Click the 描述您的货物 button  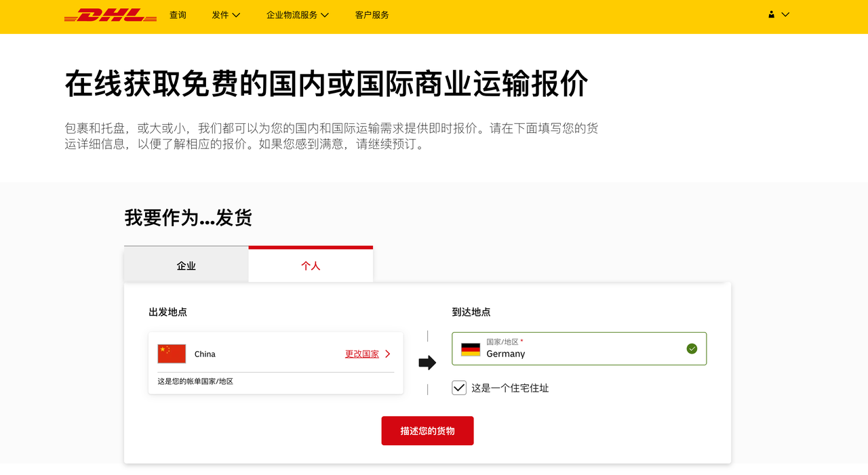click(x=427, y=431)
